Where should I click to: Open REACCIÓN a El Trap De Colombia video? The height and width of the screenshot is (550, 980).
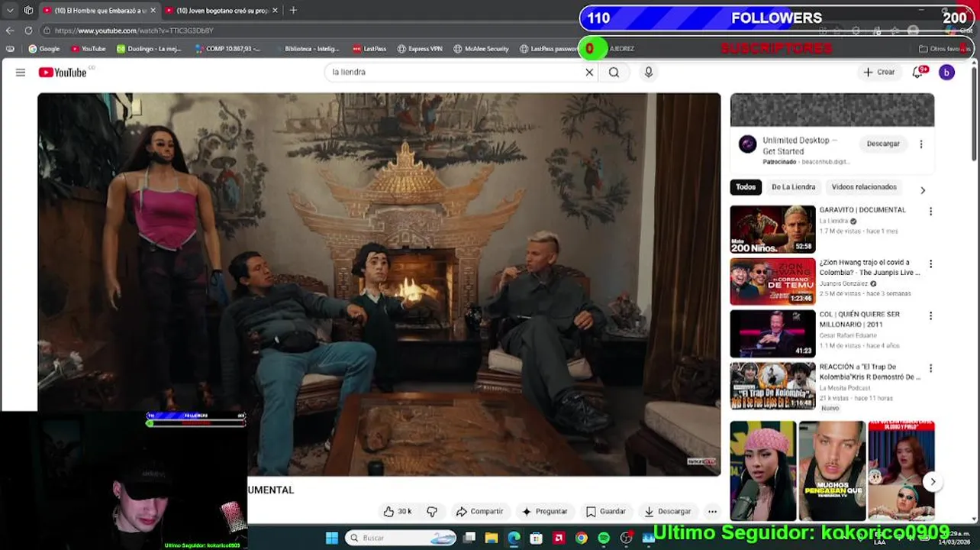pyautogui.click(x=772, y=386)
